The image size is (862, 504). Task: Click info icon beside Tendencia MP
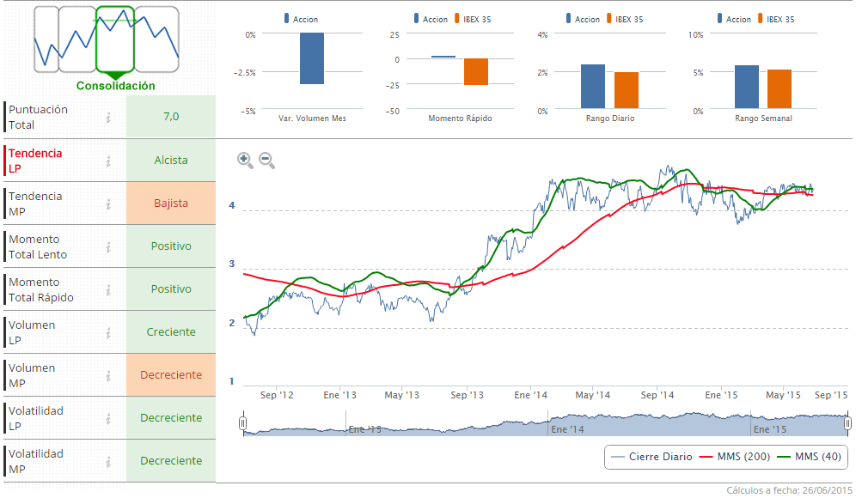click(x=108, y=203)
